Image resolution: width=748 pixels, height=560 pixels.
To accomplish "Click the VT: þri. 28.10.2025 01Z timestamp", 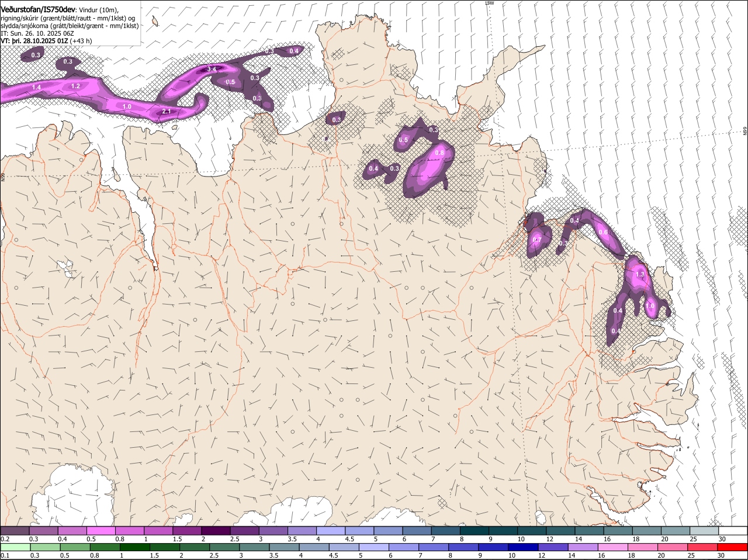I will pos(34,41).
